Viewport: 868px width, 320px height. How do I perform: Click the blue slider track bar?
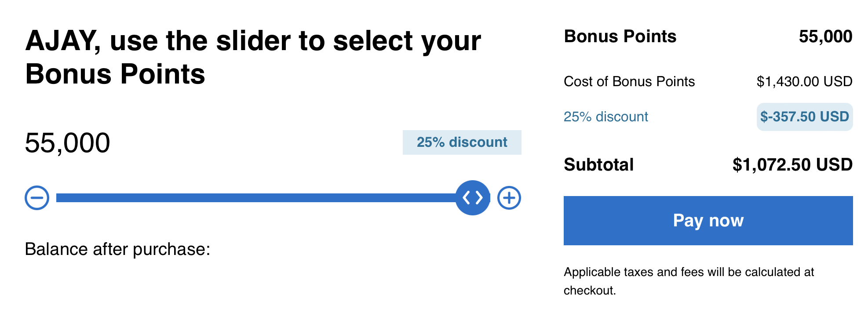[255, 198]
